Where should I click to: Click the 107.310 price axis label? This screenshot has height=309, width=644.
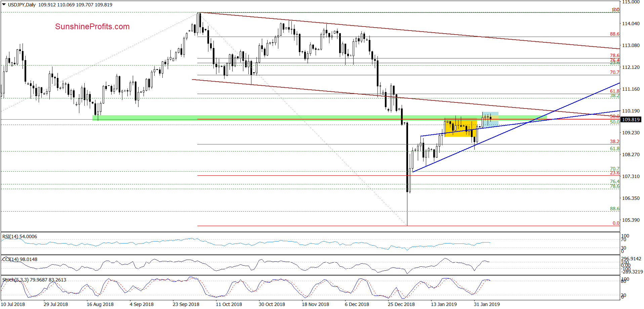point(631,176)
